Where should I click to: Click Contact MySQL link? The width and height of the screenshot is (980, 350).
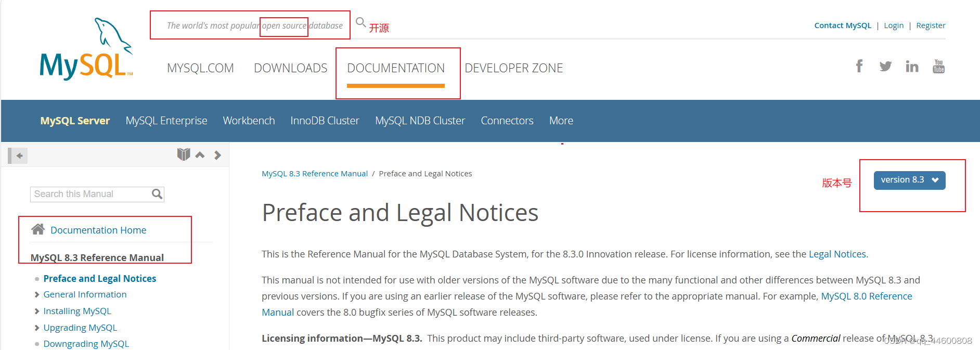(843, 25)
